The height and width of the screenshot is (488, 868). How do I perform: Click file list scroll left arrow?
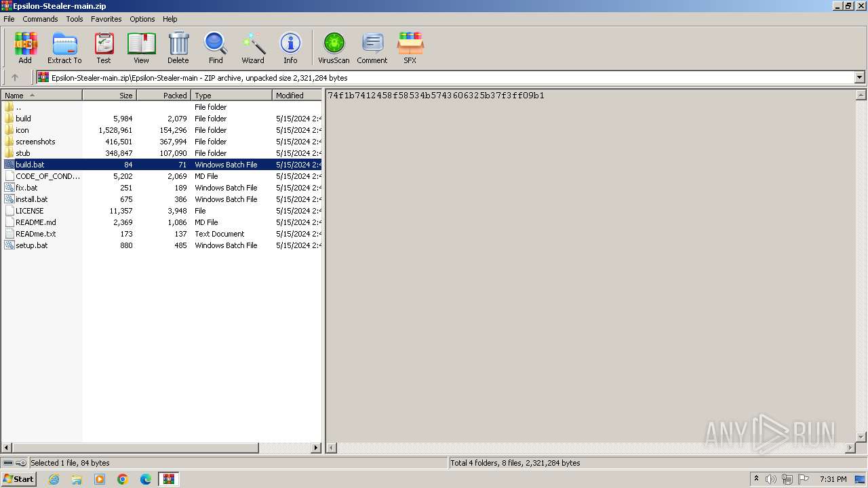[7, 448]
